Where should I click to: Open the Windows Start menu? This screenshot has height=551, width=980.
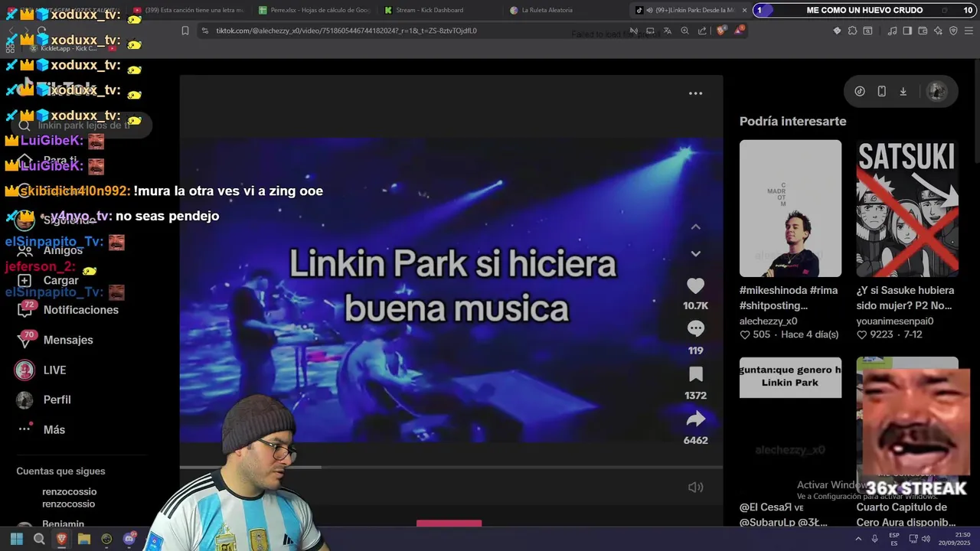click(x=17, y=539)
